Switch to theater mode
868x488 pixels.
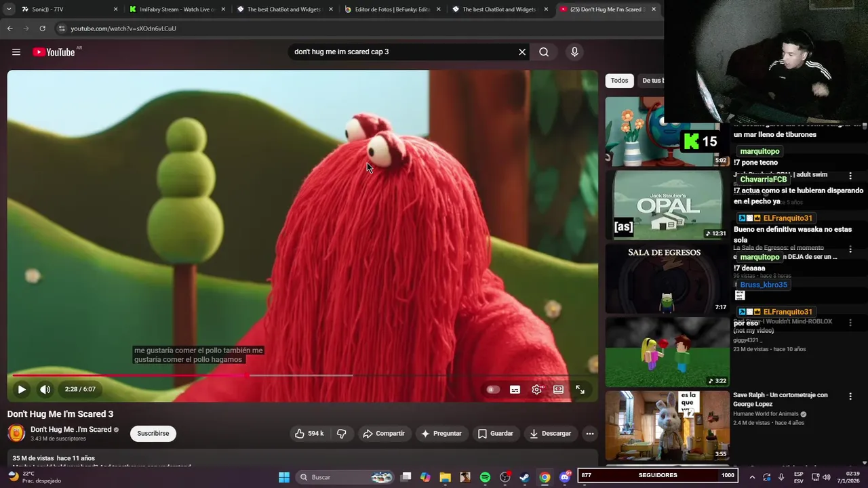[x=558, y=390]
